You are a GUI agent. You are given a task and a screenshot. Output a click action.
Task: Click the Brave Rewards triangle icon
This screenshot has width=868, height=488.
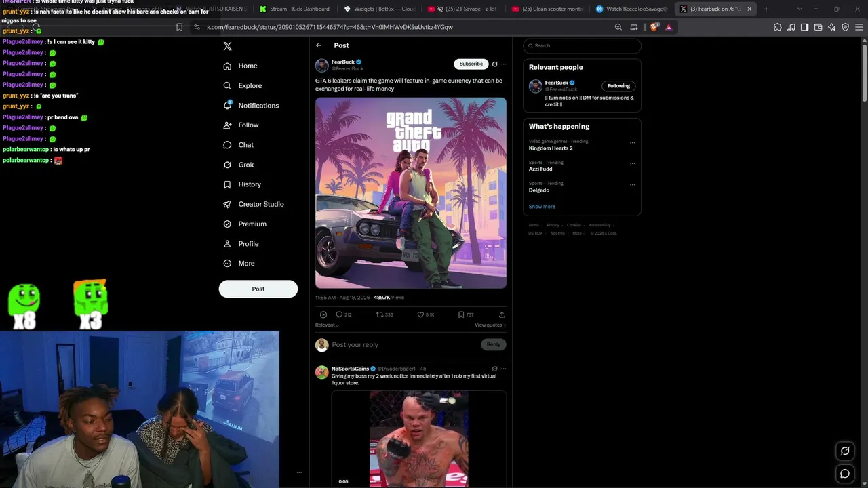[x=669, y=27]
